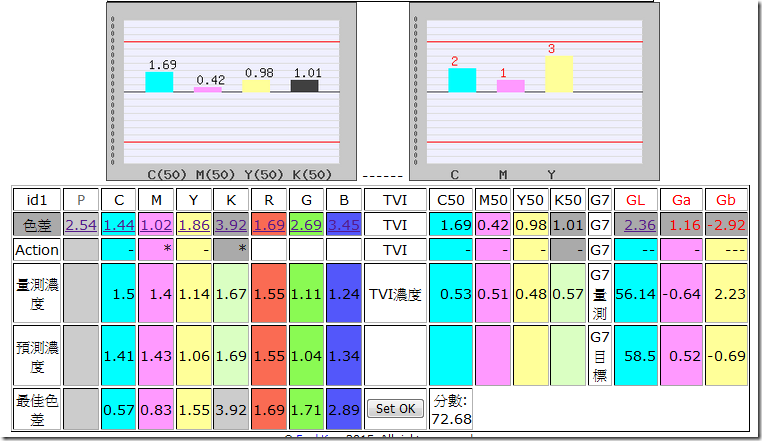The image size is (762, 441).
Task: Open the blue color difference link 3.45
Action: 344,225
